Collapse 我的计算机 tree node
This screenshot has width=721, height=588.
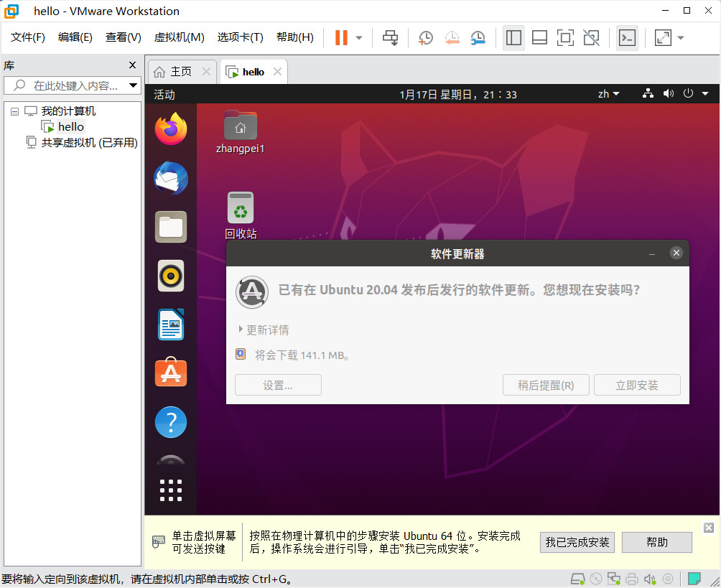tap(14, 111)
